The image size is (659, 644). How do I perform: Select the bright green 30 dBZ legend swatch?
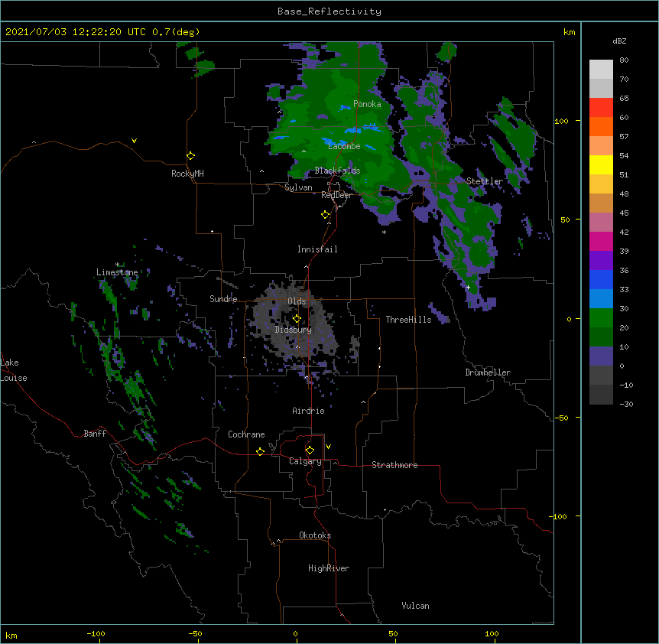(601, 318)
